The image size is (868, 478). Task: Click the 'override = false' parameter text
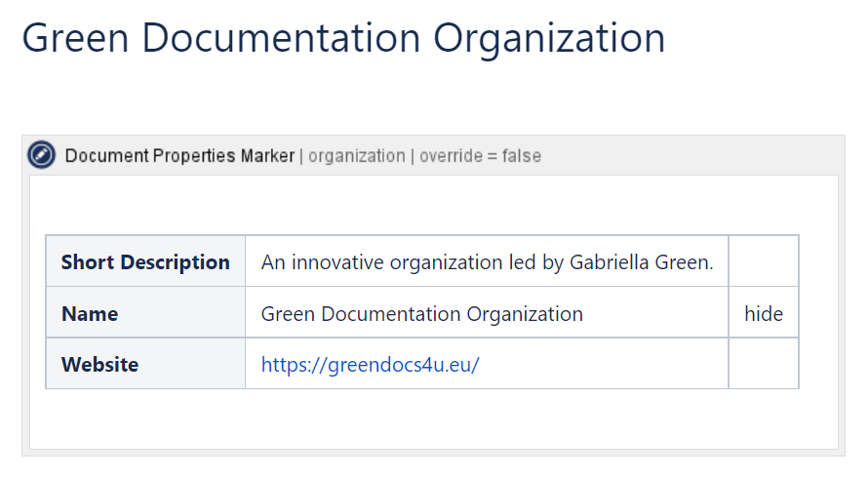[x=480, y=156]
